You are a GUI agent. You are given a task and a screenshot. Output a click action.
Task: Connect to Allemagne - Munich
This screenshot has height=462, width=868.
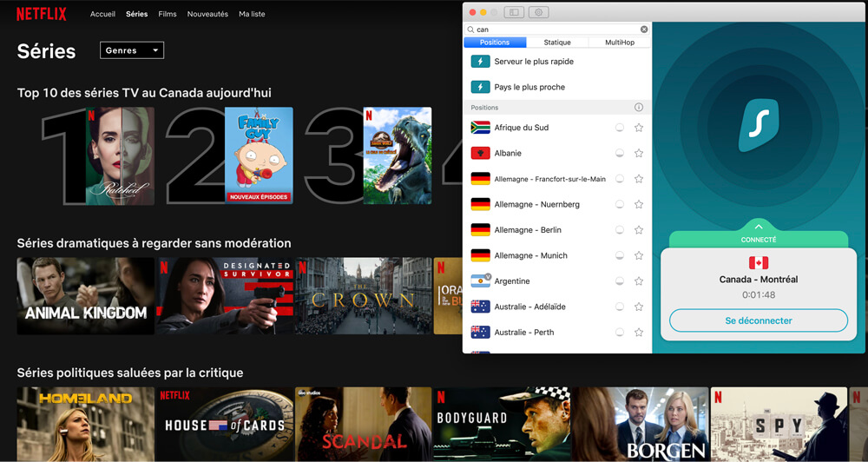pos(557,255)
